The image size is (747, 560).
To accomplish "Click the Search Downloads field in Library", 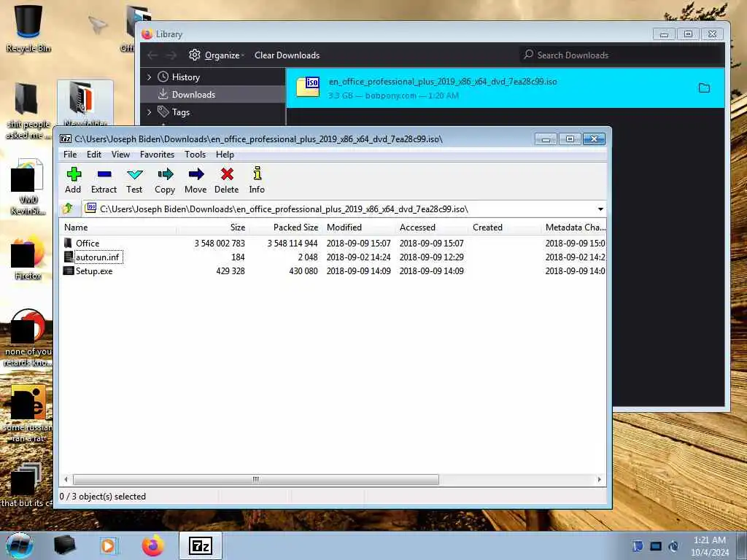I will (x=622, y=55).
